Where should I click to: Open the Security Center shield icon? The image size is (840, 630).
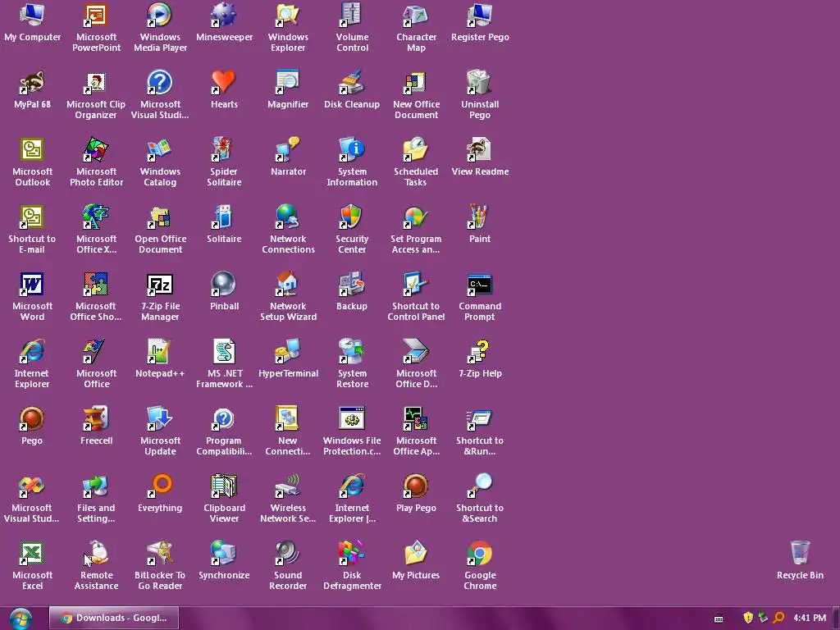(x=352, y=217)
